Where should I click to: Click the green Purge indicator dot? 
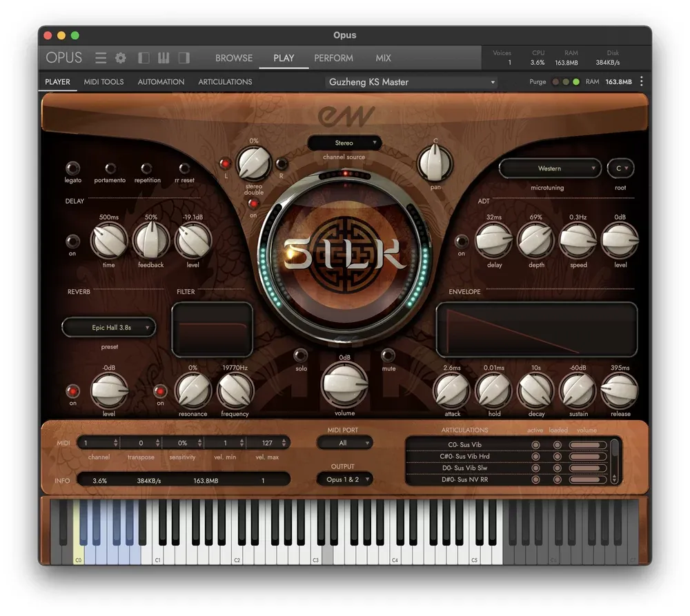tap(575, 82)
